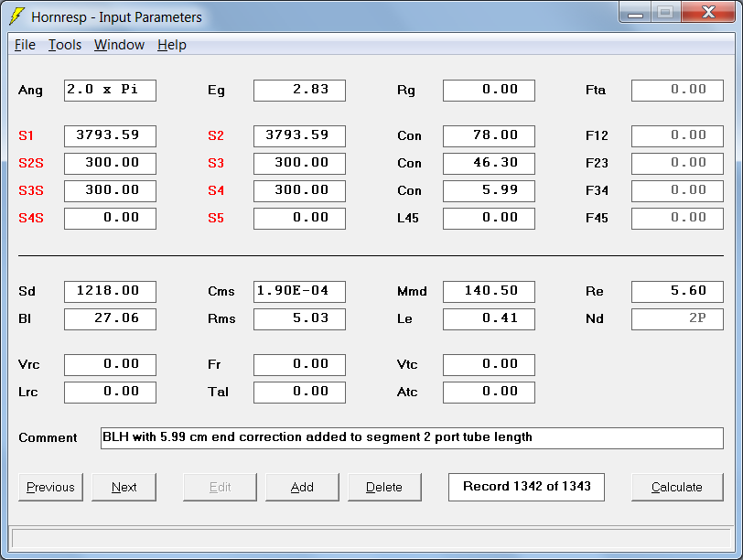The image size is (743, 560).
Task: Select the S4S input field
Action: 110,219
